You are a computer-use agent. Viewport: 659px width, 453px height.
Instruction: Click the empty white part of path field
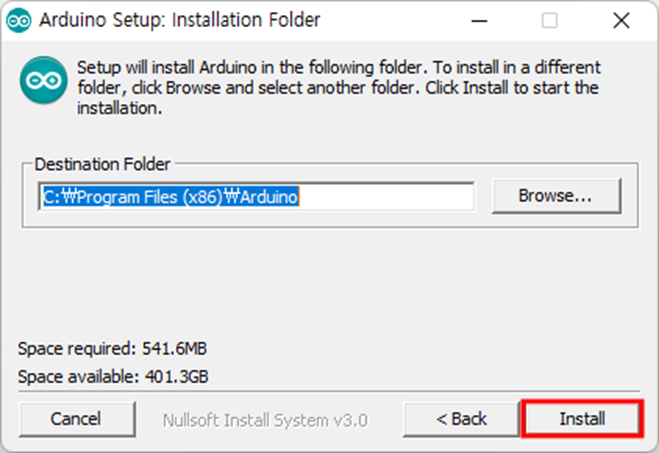pos(386,196)
